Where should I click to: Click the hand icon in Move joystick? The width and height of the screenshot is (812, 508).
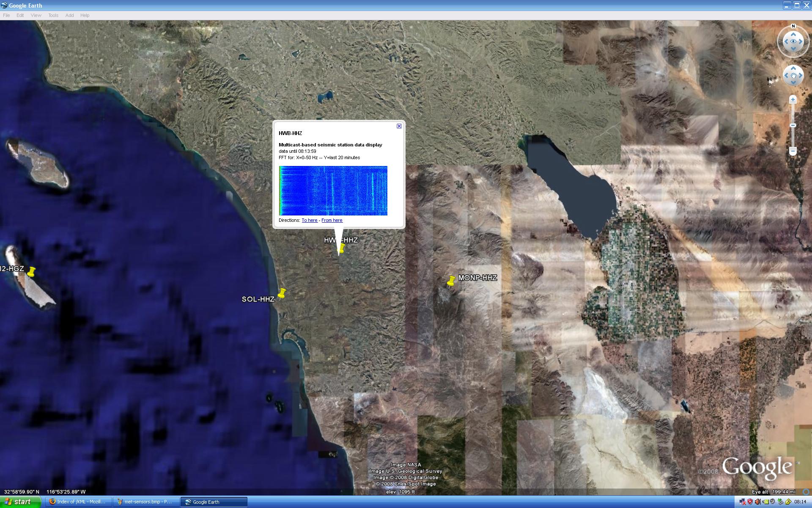793,76
